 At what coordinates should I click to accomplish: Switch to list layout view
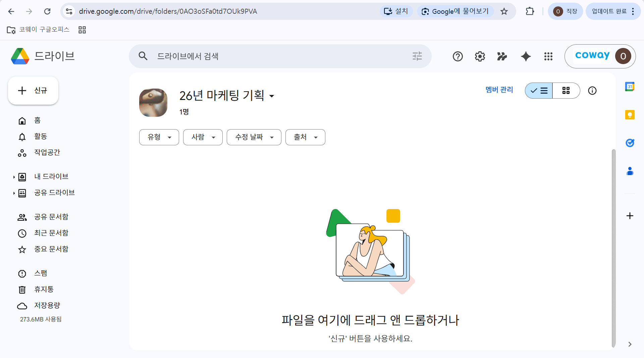tap(539, 91)
